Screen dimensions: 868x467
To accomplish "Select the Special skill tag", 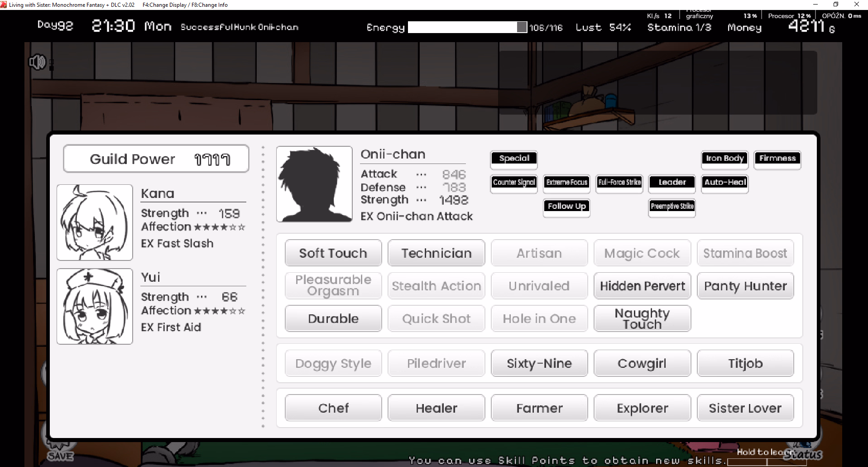I will [514, 159].
